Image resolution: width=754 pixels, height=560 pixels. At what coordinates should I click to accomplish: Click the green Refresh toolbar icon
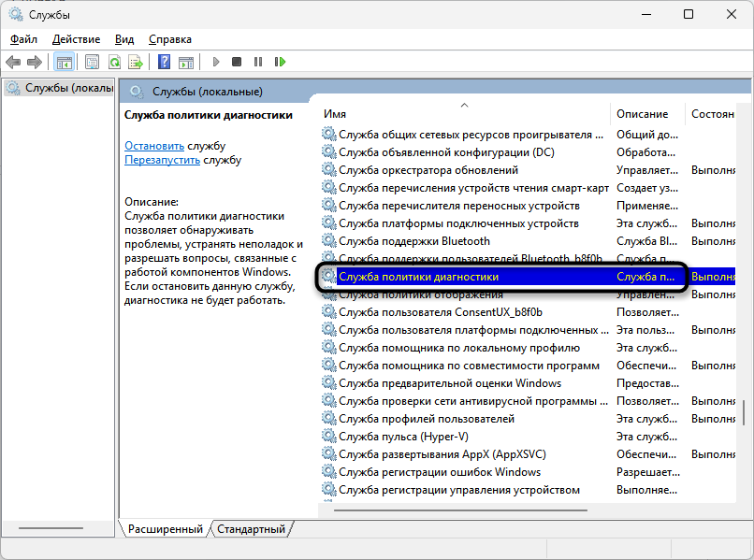114,62
